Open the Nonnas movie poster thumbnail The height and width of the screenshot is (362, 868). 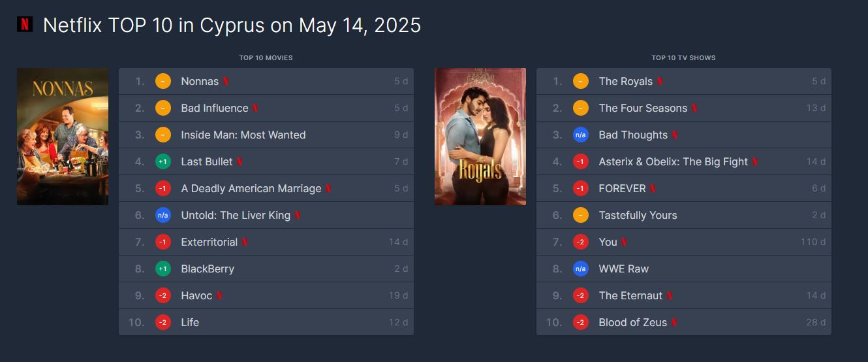coord(63,137)
